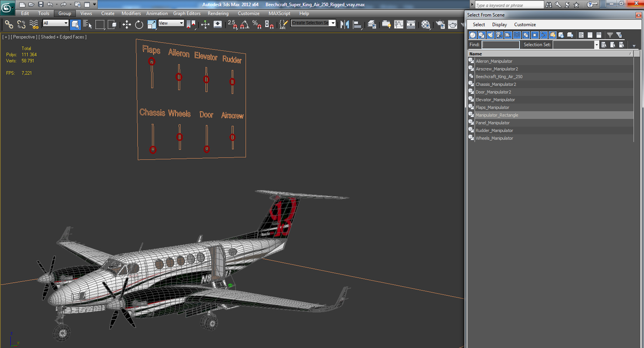
Task: Select Aileron_Manipulator in the list
Action: pos(494,61)
